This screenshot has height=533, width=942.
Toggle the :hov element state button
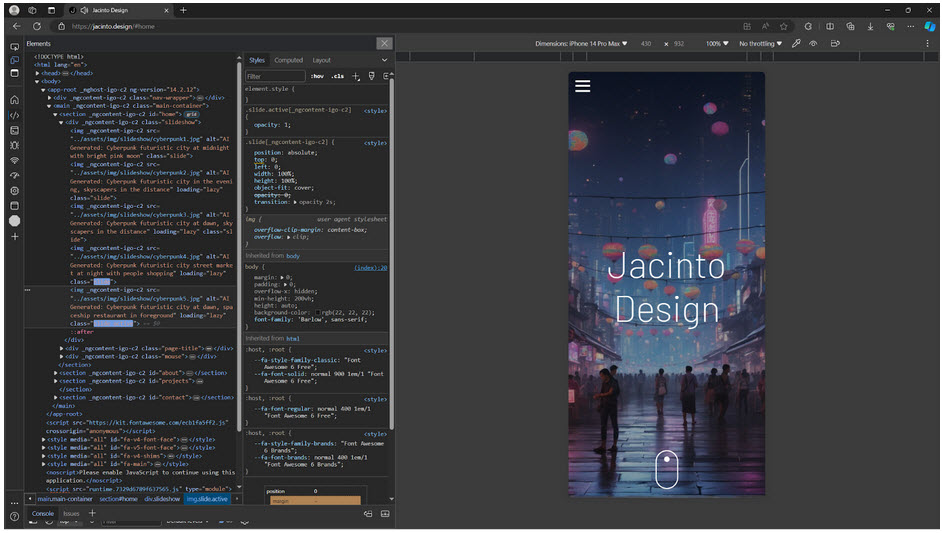click(317, 76)
